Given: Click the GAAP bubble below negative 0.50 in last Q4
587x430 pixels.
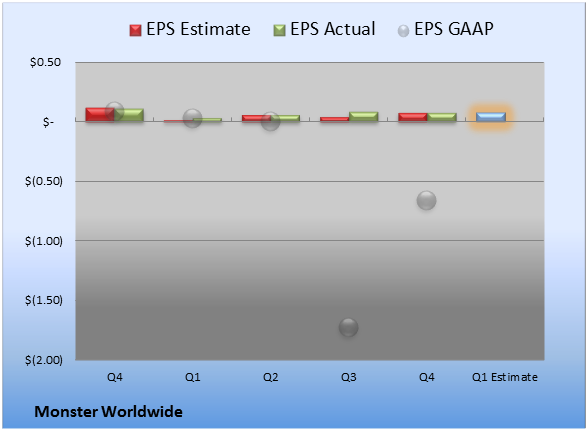Looking at the screenshot, I should tap(426, 200).
